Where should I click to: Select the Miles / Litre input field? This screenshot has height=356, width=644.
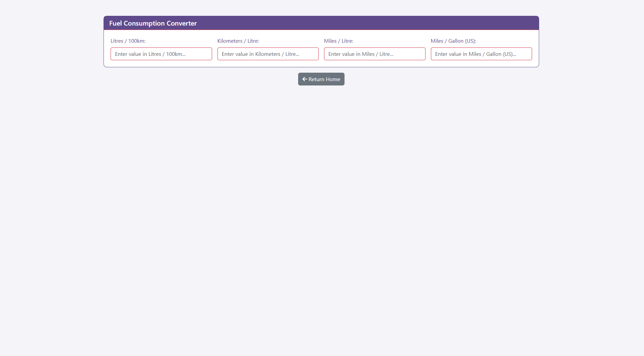374,54
